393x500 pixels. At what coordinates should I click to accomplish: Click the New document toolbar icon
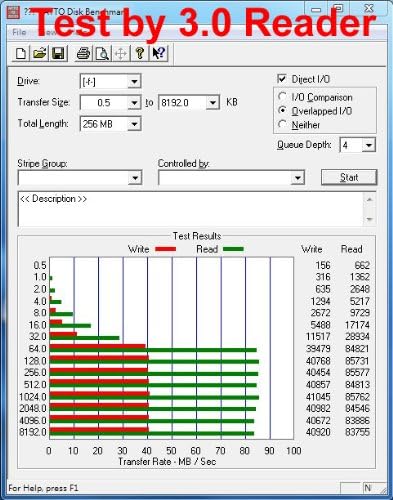pyautogui.click(x=21, y=53)
